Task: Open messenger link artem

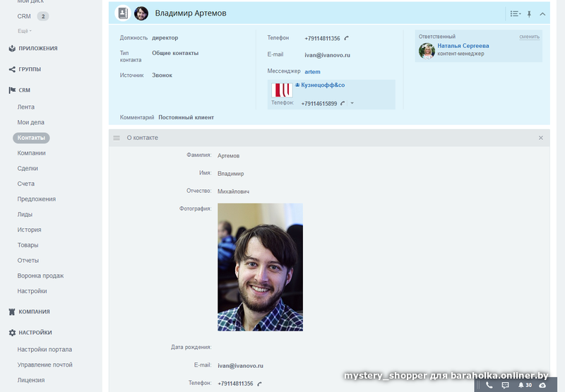Action: point(312,72)
